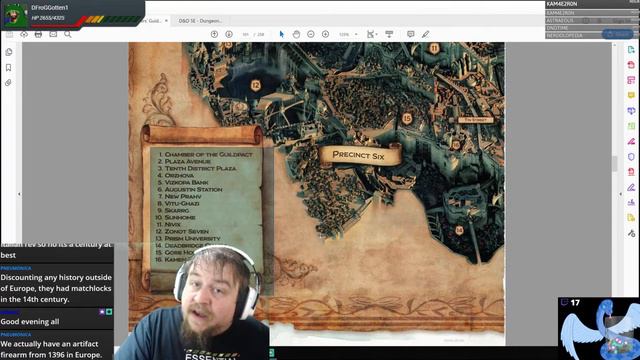Click the pink edit PDF layout icon
The height and width of the screenshot is (360, 640).
coord(631,80)
